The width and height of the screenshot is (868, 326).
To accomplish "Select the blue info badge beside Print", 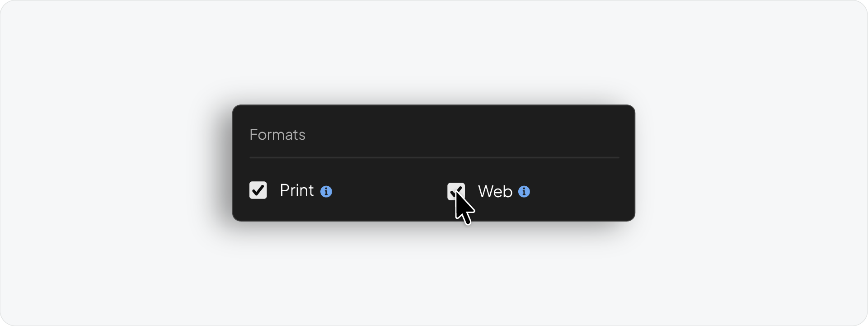I will click(x=327, y=192).
